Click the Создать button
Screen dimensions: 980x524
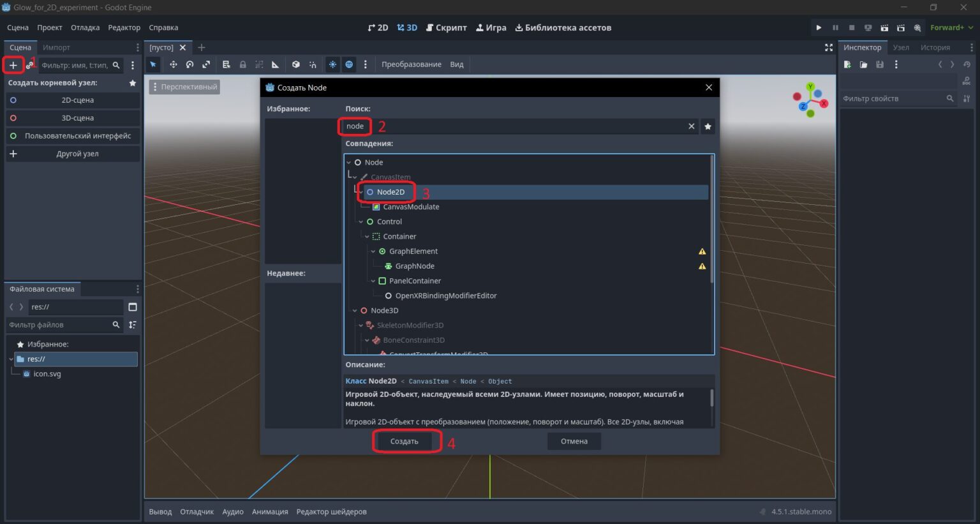click(x=405, y=441)
